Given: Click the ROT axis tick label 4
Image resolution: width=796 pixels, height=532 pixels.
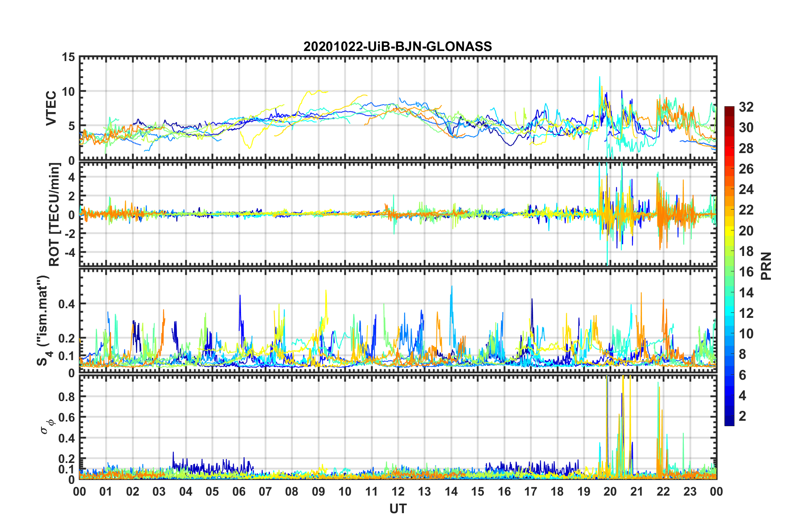Looking at the screenshot, I should click(72, 177).
